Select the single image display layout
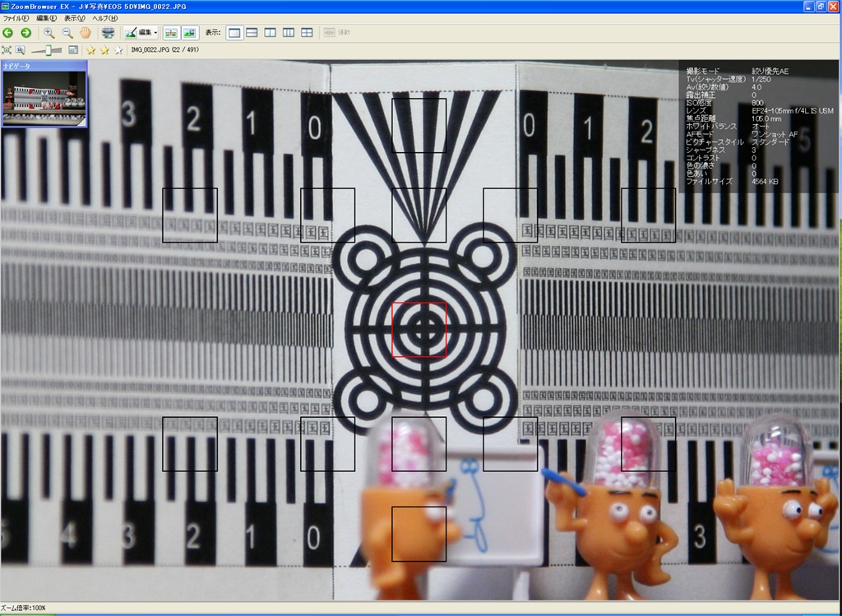This screenshot has width=842, height=616. [x=234, y=33]
